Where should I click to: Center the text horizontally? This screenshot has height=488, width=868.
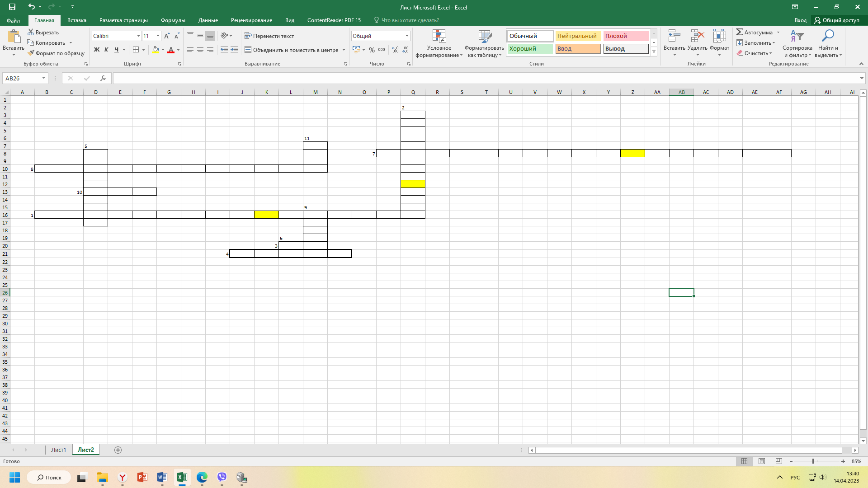200,50
